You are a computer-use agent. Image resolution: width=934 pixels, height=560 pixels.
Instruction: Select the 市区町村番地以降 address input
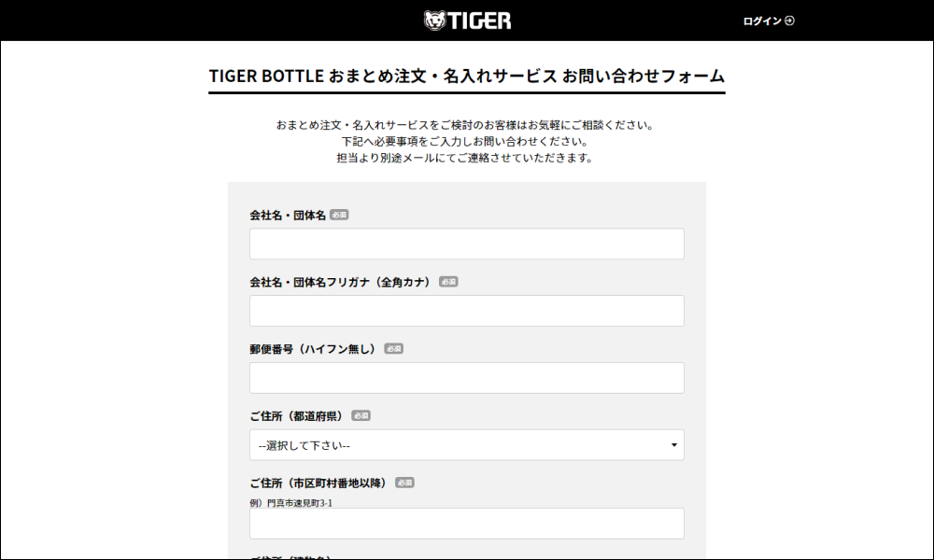pyautogui.click(x=466, y=524)
